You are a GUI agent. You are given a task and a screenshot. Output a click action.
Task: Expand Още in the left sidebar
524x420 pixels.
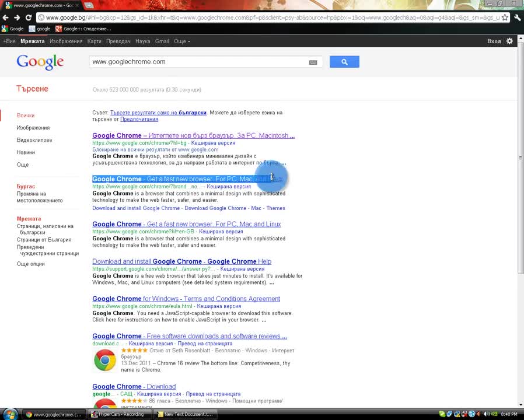pyautogui.click(x=23, y=164)
